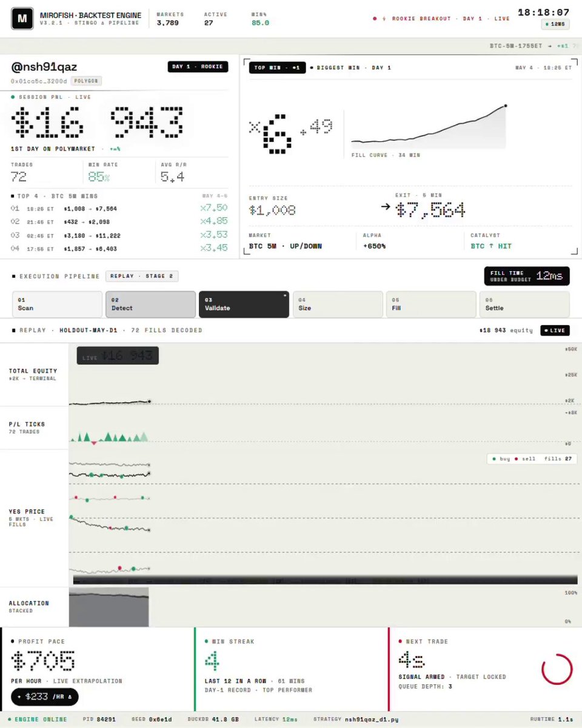
Task: Click the red sell dot in the legend
Action: (516, 459)
